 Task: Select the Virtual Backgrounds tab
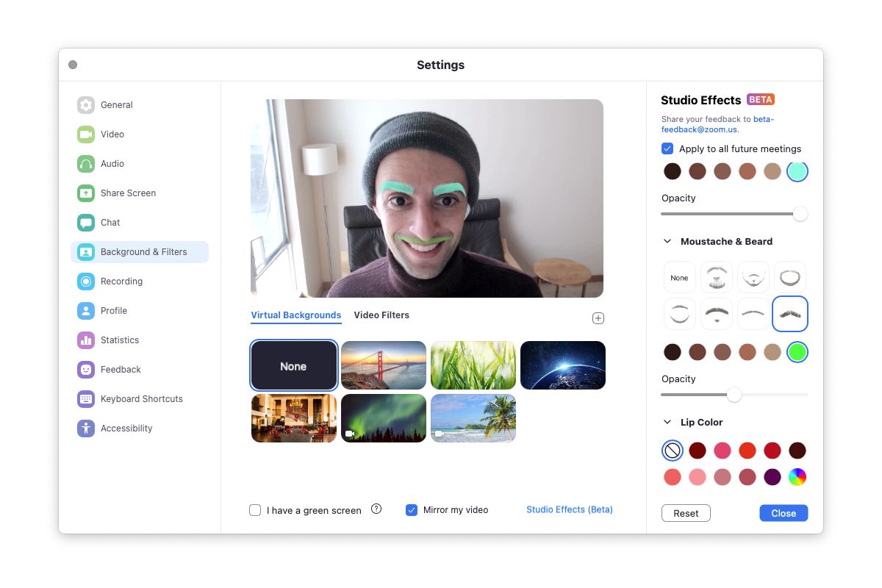tap(295, 315)
